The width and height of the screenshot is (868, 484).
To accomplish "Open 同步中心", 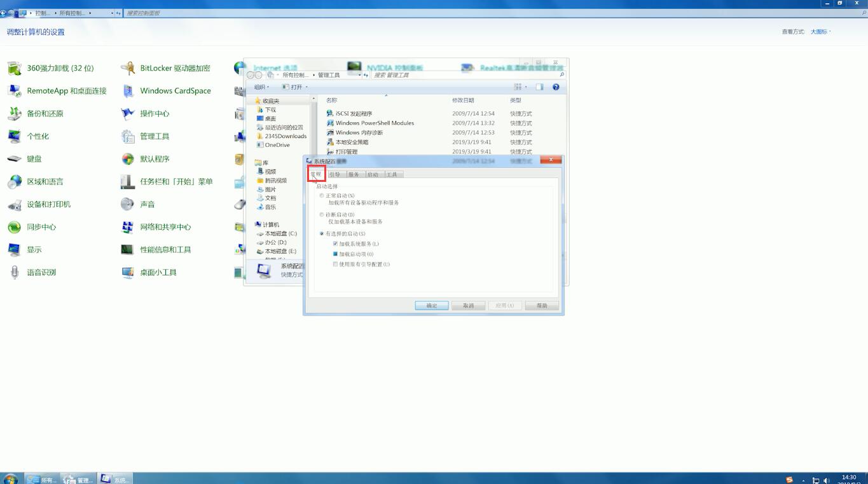I will (x=32, y=227).
